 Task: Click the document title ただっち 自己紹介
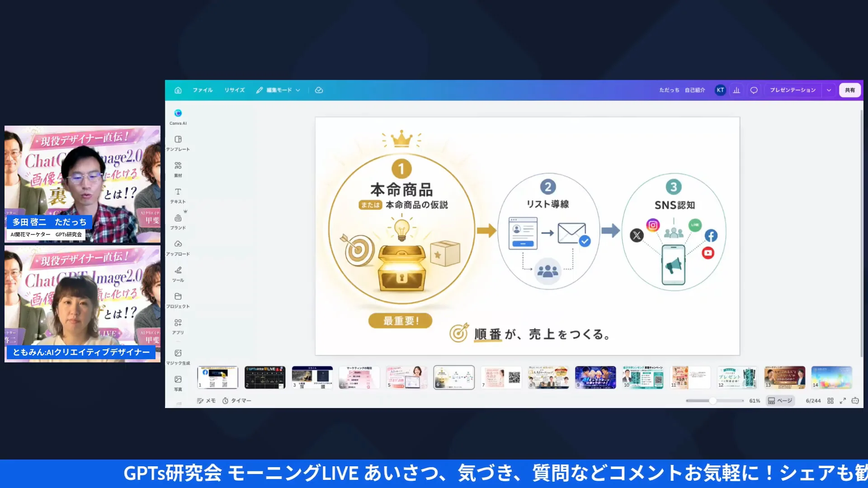coord(682,90)
